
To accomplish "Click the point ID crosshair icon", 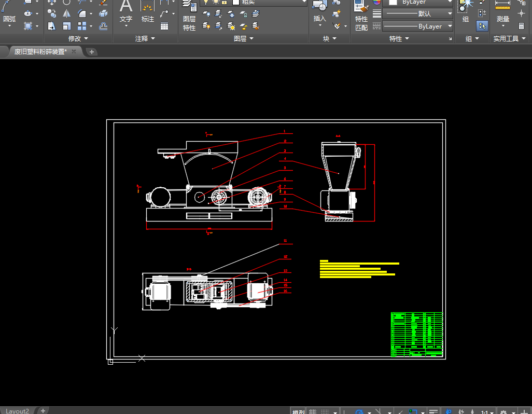I will tap(522, 13).
